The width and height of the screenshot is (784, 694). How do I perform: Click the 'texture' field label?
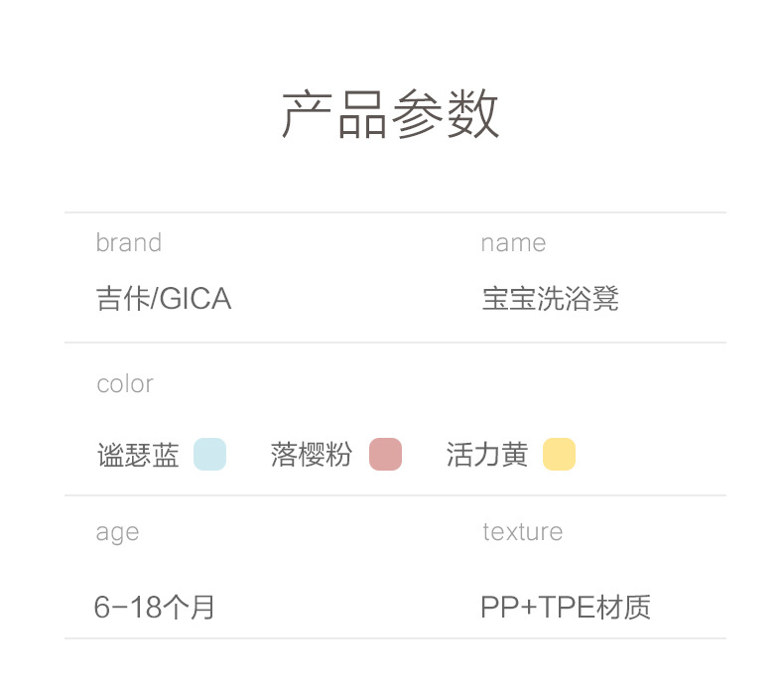point(522,532)
